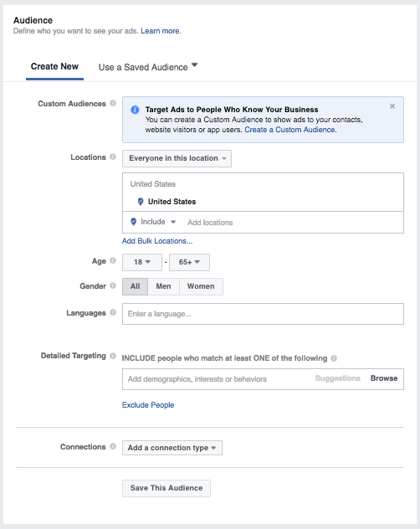
Task: Click the Exclude People link
Action: (x=148, y=405)
